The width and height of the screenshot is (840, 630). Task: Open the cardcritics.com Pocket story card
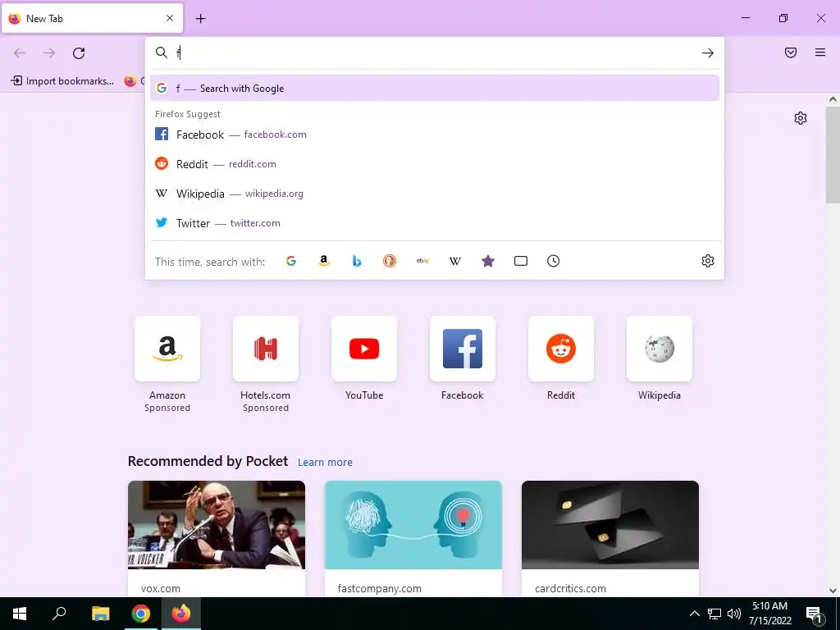pos(610,538)
